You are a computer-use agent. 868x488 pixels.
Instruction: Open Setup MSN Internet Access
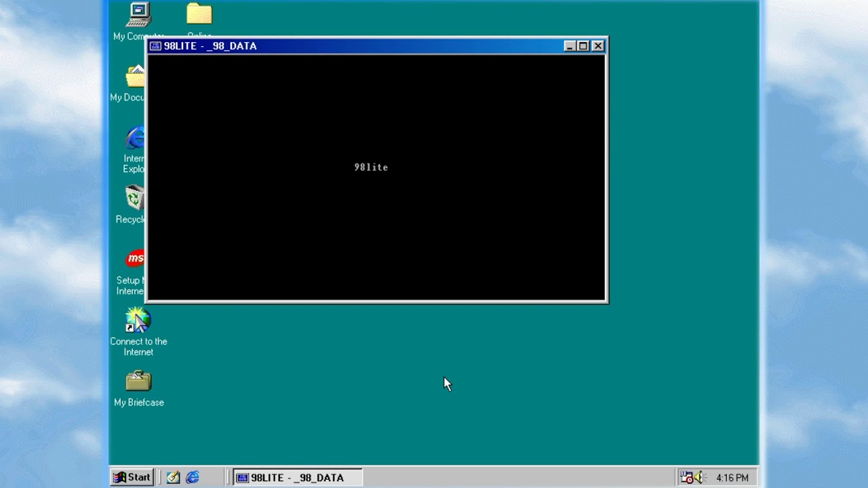tap(135, 259)
